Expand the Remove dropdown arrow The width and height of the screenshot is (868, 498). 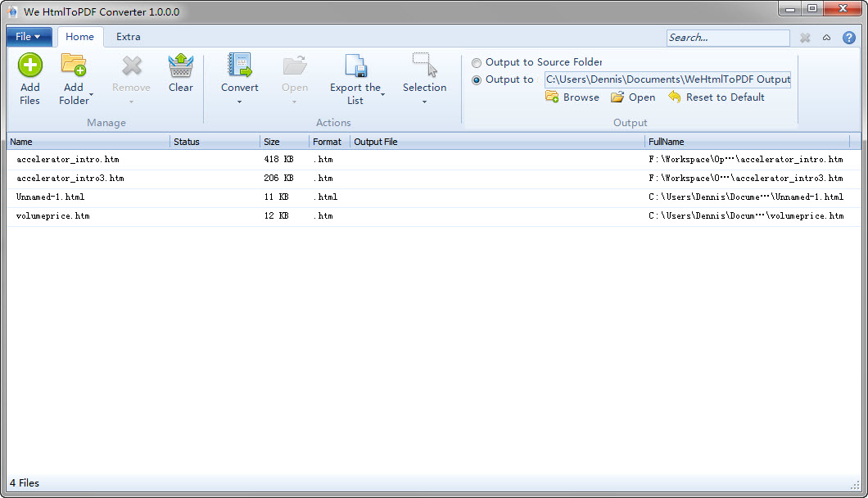pyautogui.click(x=131, y=102)
